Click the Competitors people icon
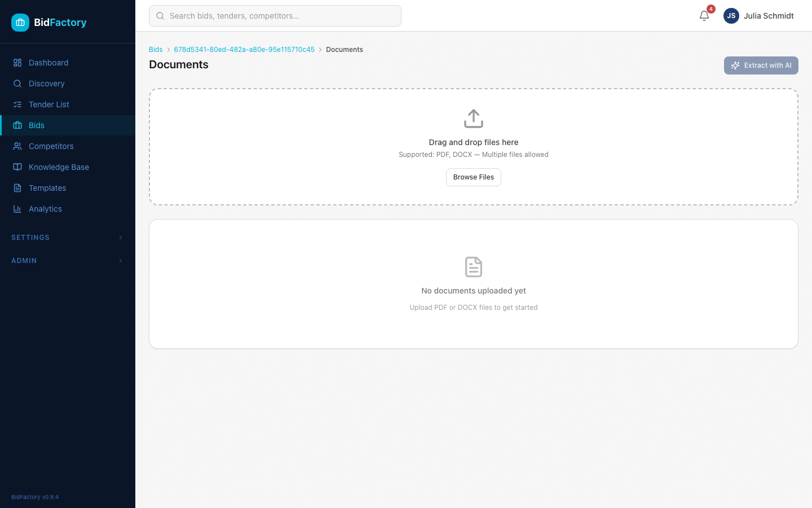Viewport: 812px width, 508px height. coord(17,146)
